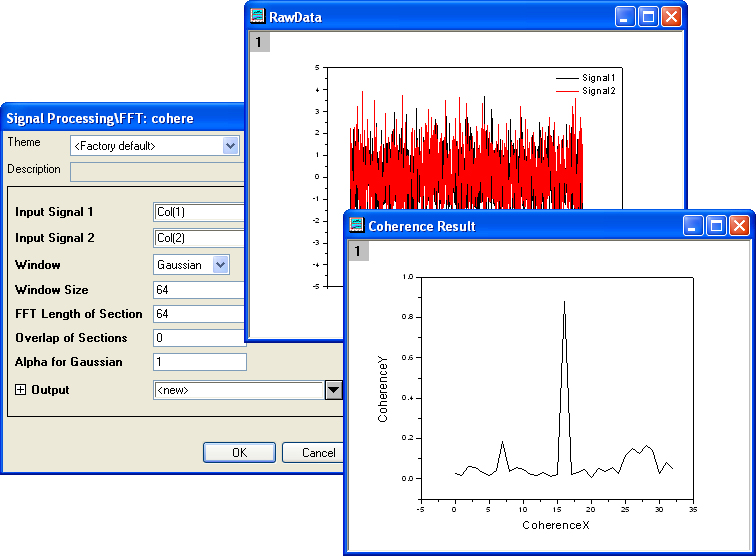Image resolution: width=756 pixels, height=556 pixels.
Task: Click the CoherenceY axis title
Action: tap(382, 389)
